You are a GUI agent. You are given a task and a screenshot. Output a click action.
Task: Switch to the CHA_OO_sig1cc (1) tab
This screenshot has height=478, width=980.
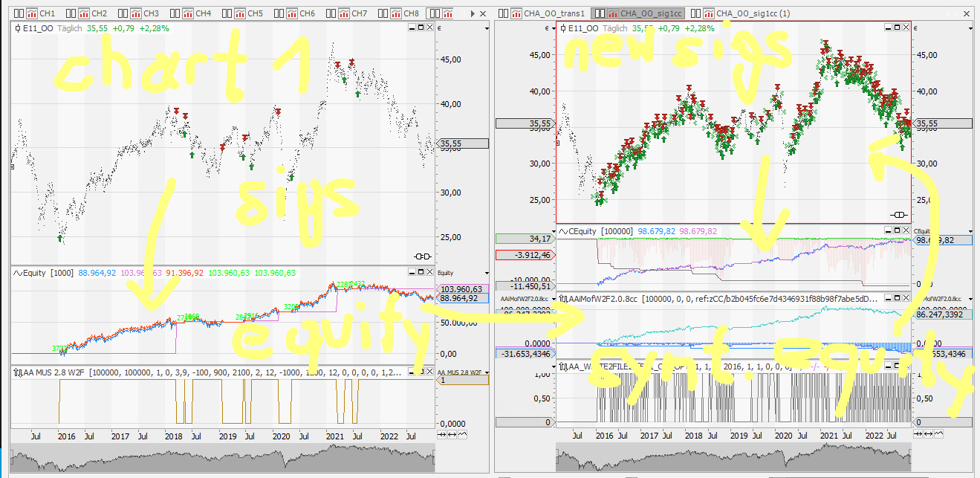(754, 13)
